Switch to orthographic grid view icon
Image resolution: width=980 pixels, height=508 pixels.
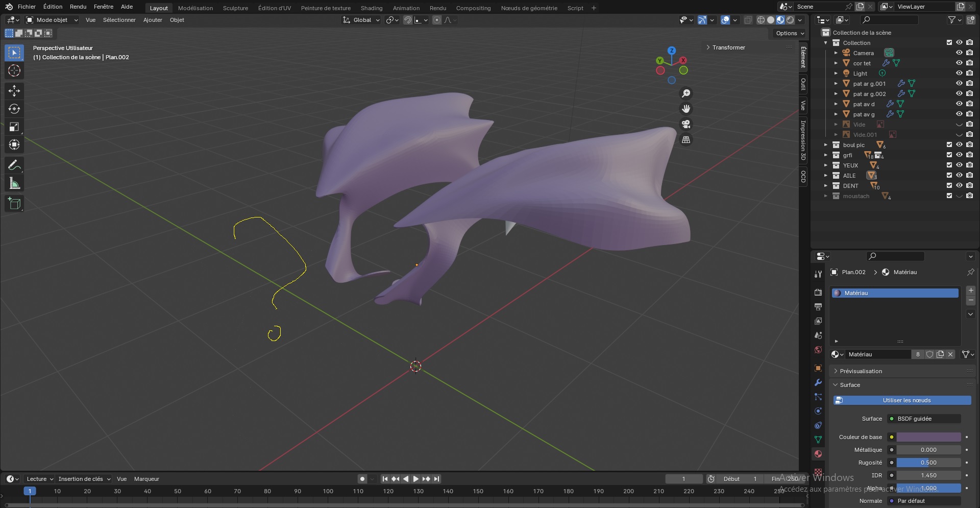(x=686, y=139)
